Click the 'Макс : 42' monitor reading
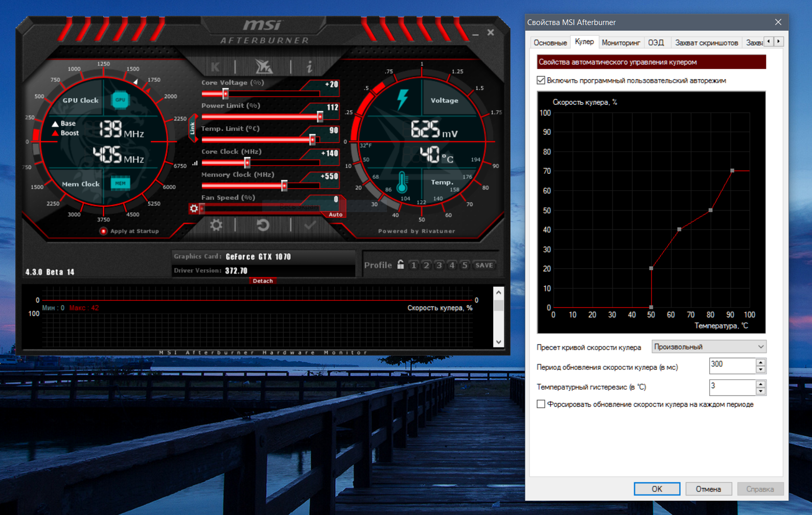This screenshot has width=812, height=515. 84,308
